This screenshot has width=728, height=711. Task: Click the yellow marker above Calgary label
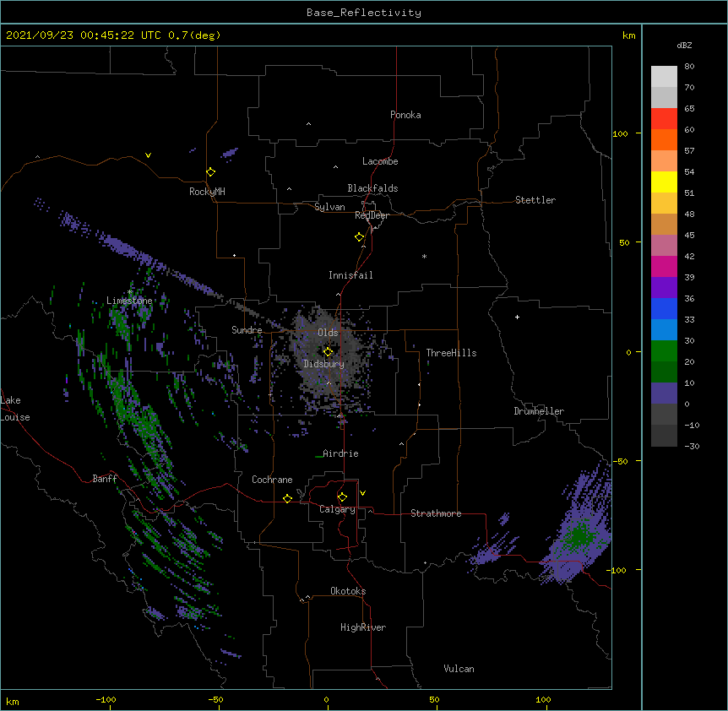[x=342, y=497]
